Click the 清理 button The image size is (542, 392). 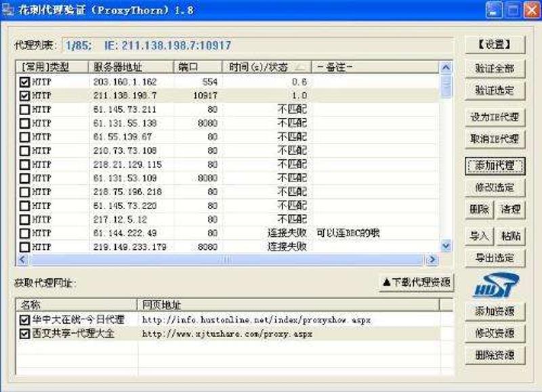click(511, 209)
